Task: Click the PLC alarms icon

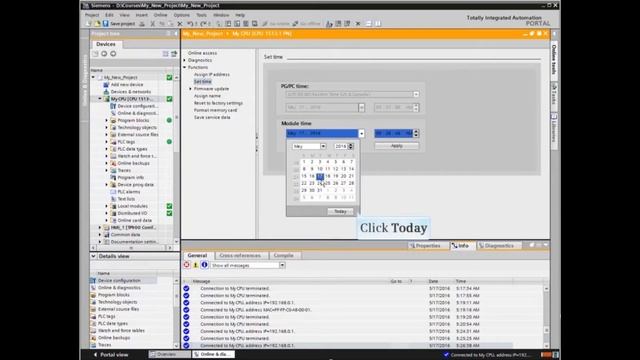Action: tap(113, 192)
